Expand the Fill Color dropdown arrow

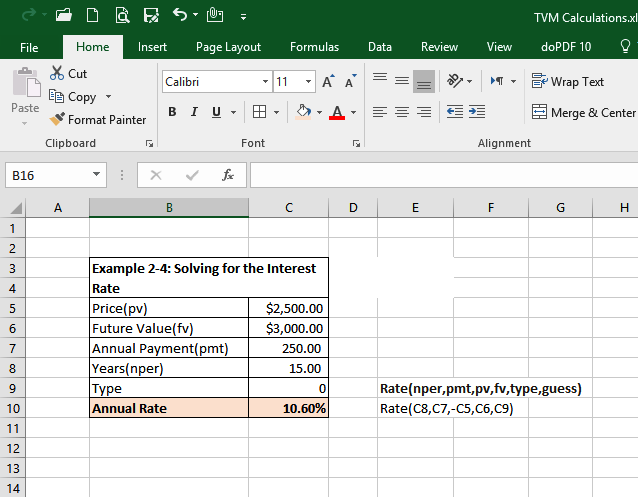[319, 112]
